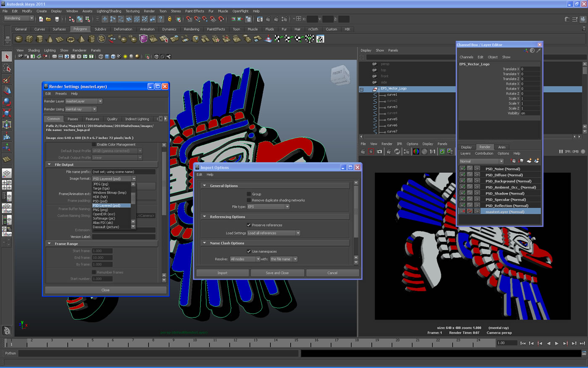This screenshot has height=368, width=588.
Task: Click the File name prefix field
Action: click(123, 172)
